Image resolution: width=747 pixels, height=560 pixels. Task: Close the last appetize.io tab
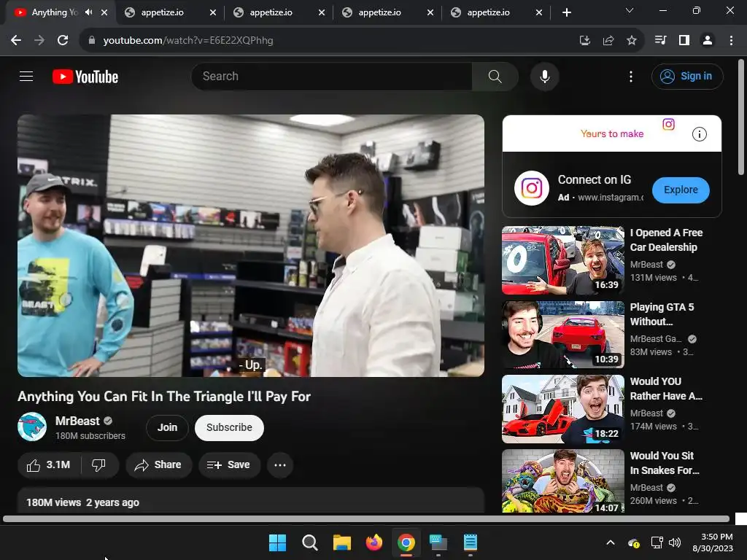(x=539, y=12)
